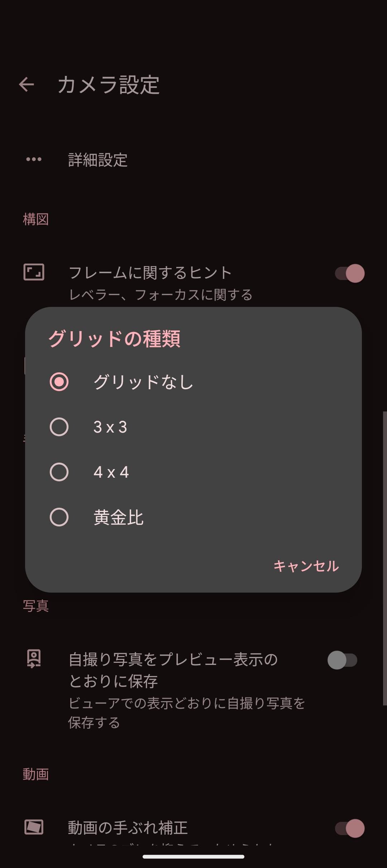Image resolution: width=387 pixels, height=868 pixels.
Task: Dismiss the dialog with キャンセル
Action: tap(306, 566)
